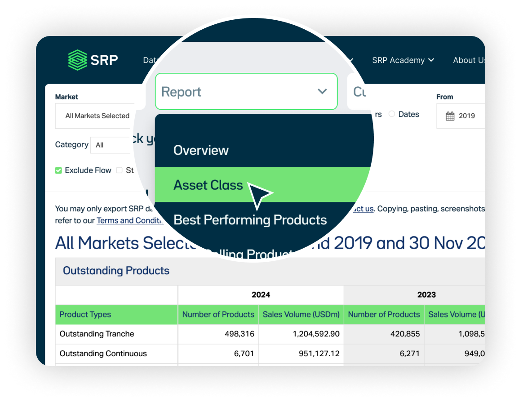Click the From field label
This screenshot has height=402, width=532.
coord(444,97)
